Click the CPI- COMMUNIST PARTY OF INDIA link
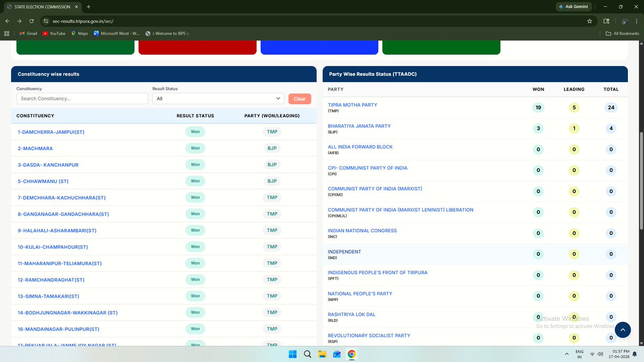This screenshot has height=362, width=644. (x=368, y=168)
